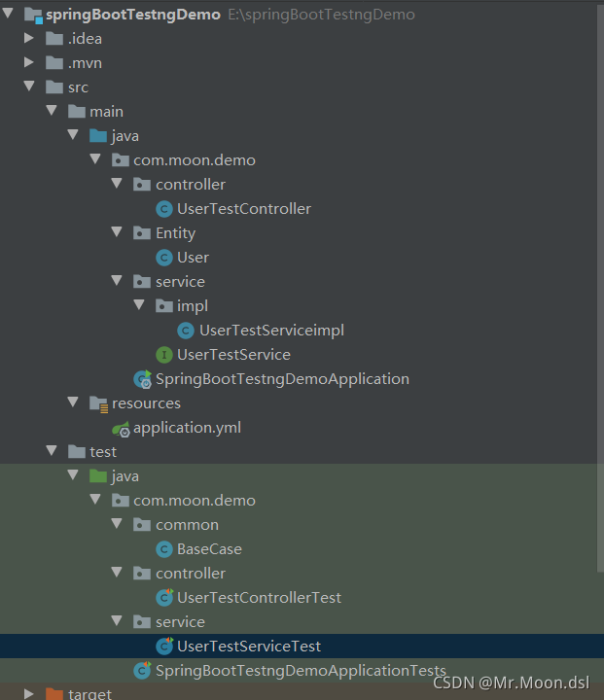Expand the target folder arrow
The image size is (604, 700).
pos(29,693)
